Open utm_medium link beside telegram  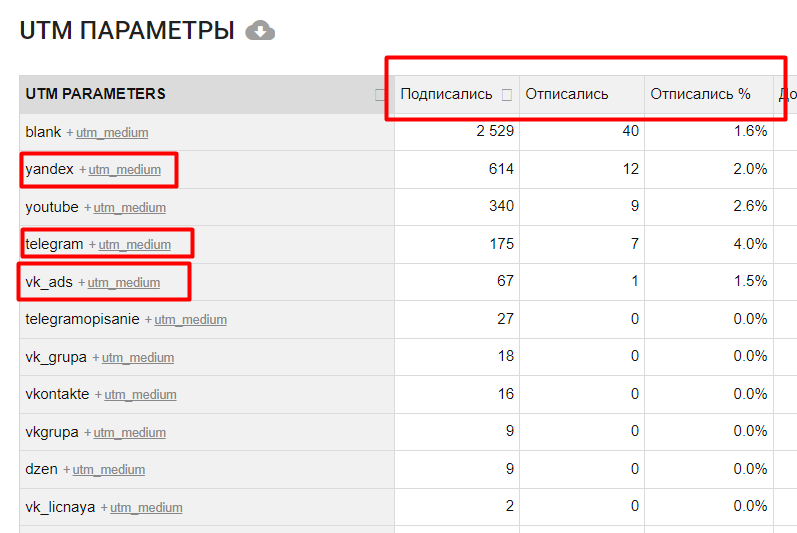(x=135, y=244)
